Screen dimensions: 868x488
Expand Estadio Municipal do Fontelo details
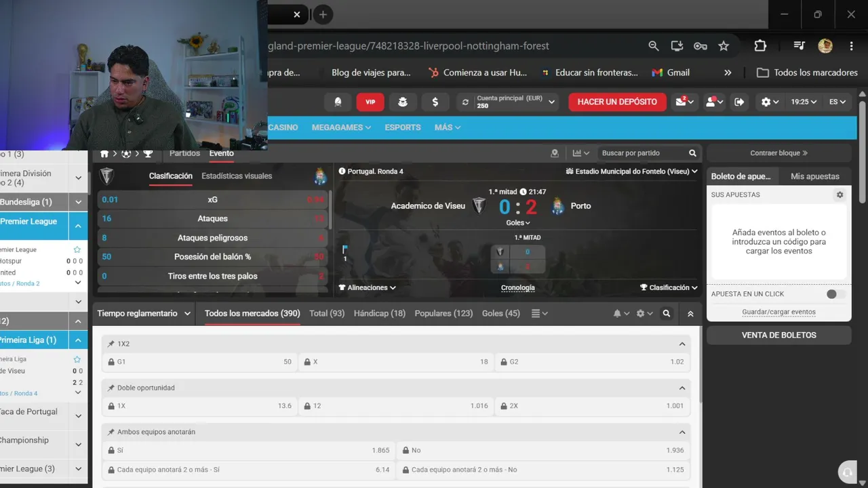(x=631, y=171)
